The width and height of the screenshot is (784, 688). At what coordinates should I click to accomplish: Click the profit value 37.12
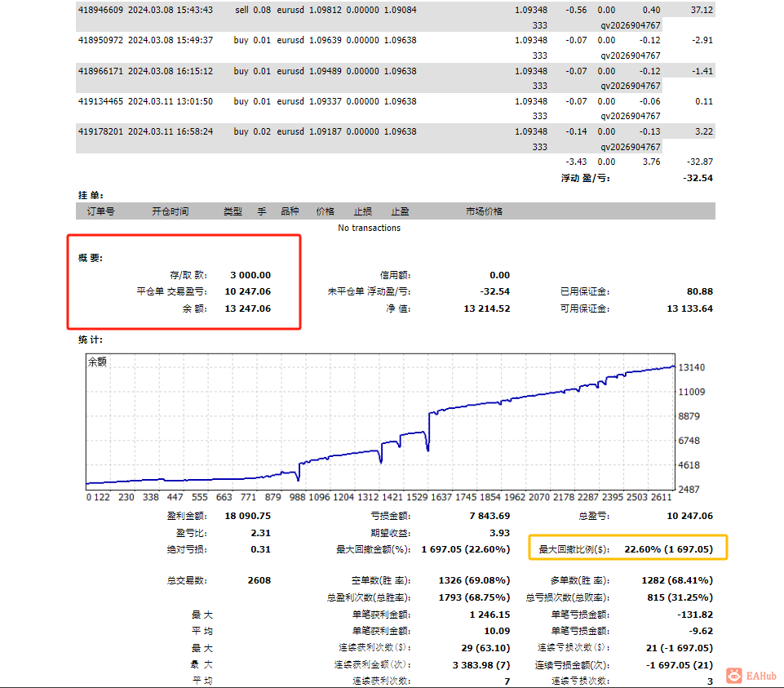tap(702, 10)
